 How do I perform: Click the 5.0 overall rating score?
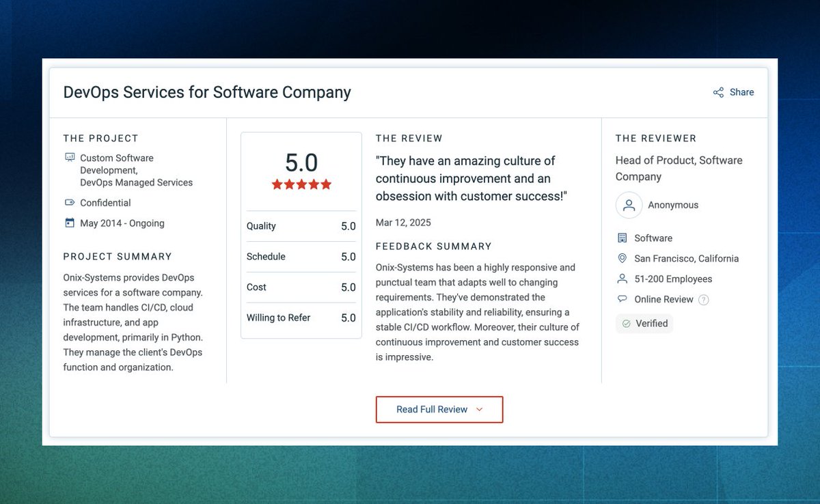pos(301,163)
